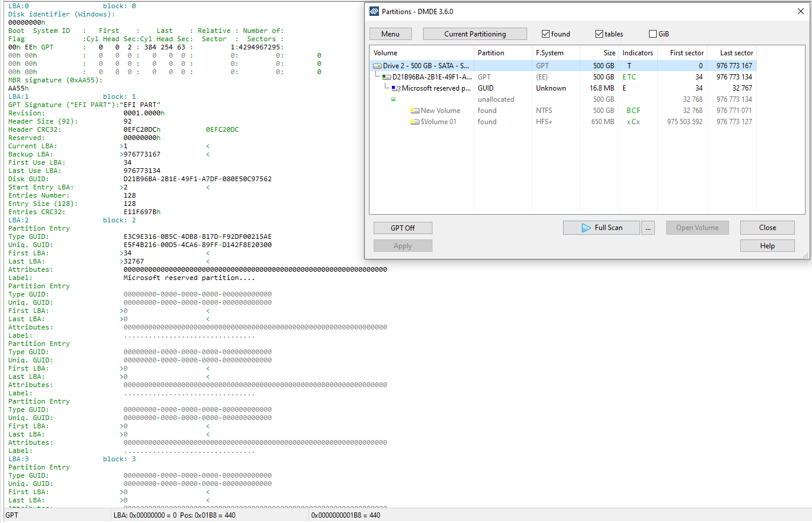Image resolution: width=812 pixels, height=523 pixels.
Task: Click the Microsoft reserved partition icon
Action: coord(396,88)
